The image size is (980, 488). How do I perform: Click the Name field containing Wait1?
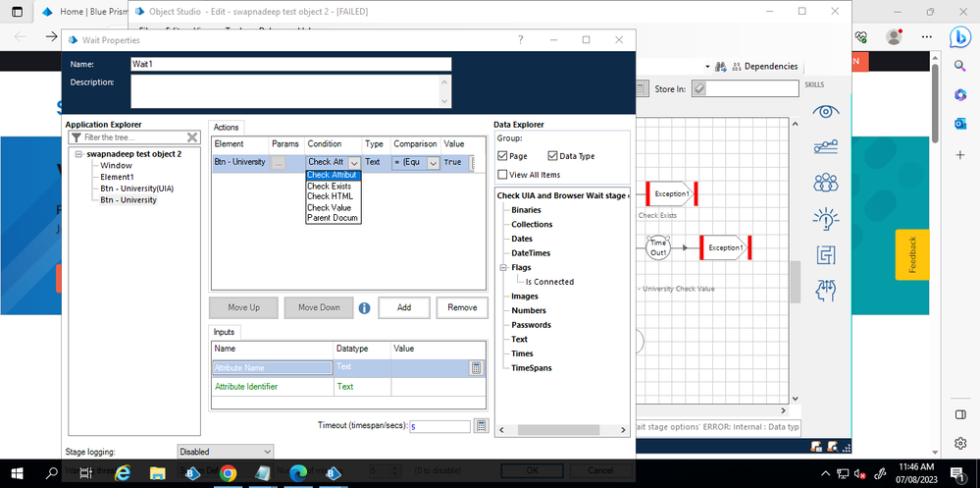pyautogui.click(x=290, y=64)
